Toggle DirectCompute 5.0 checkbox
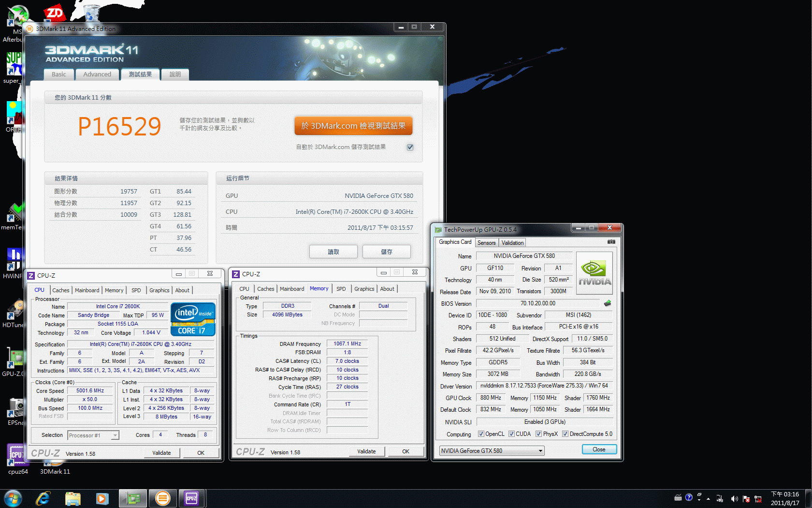The width and height of the screenshot is (812, 508). [565, 434]
